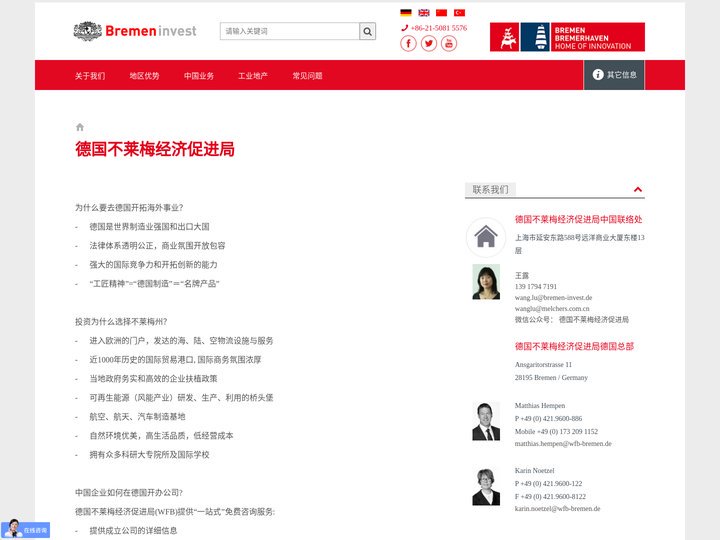Click email wanglu@melchers.com.cn
The height and width of the screenshot is (540, 720).
point(552,309)
